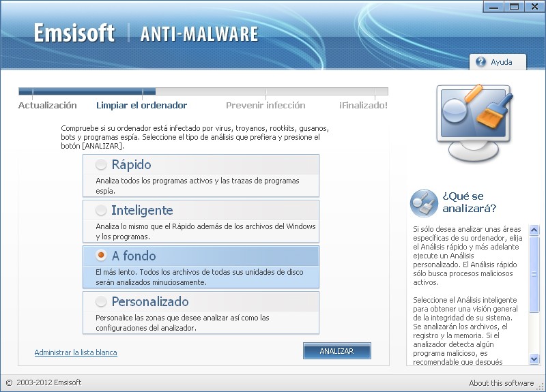Image resolution: width=546 pixels, height=392 pixels.
Task: Click the Rápido scan description text
Action: pos(197,185)
